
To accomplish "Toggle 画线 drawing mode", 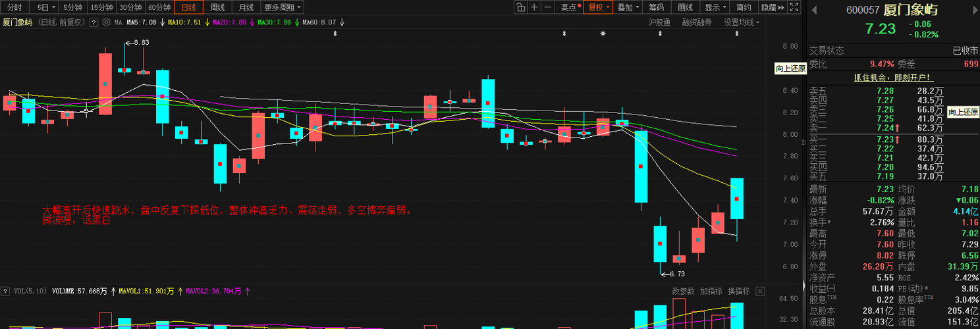I will [x=685, y=7].
